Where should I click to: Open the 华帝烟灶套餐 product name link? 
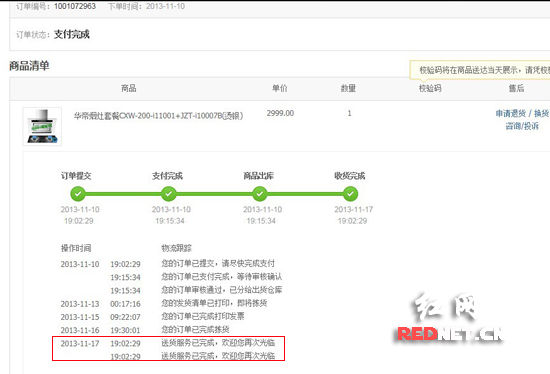[158, 116]
